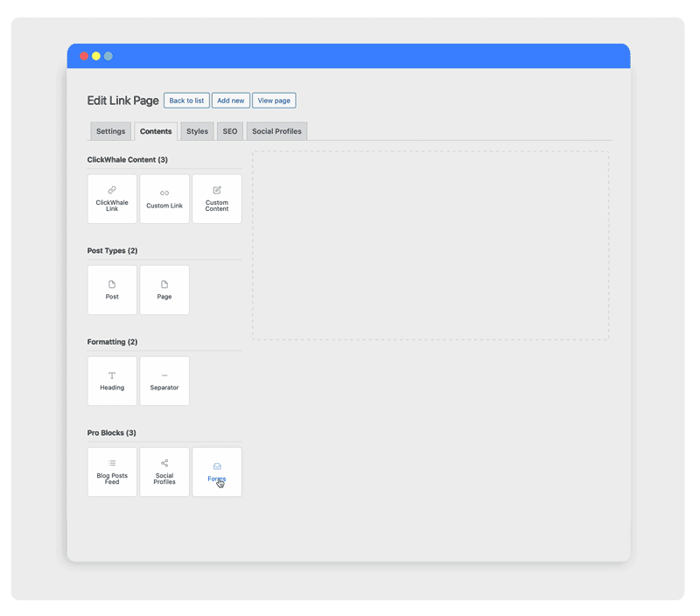Click the Forms pro block
Screen dimensions: 700x616
pyautogui.click(x=217, y=472)
